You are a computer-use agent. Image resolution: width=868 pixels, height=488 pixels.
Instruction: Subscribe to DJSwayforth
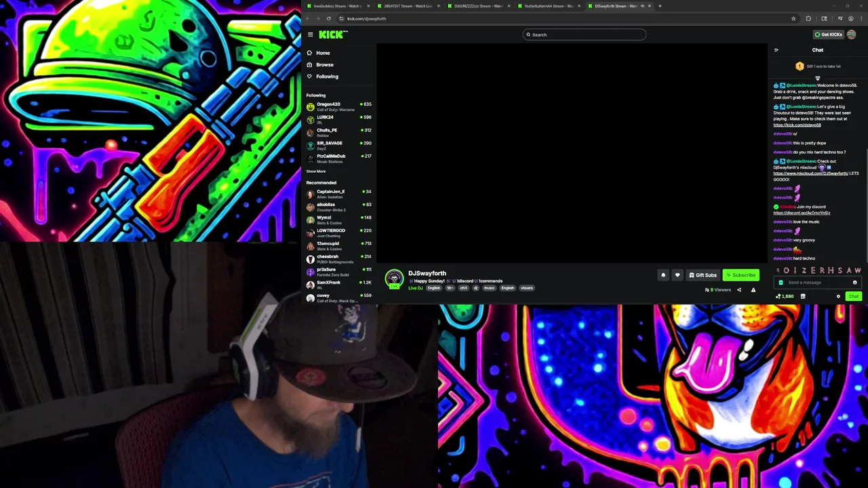coord(741,275)
